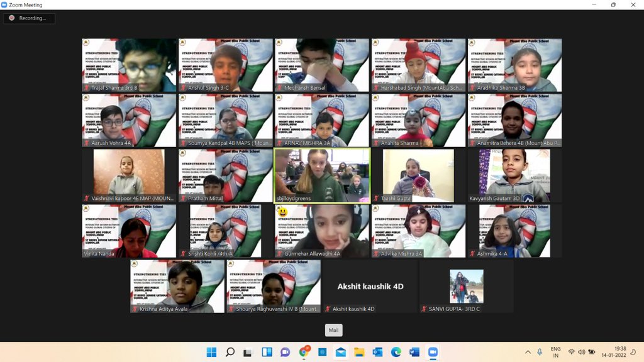Select Anahita Sharma video tile

click(x=418, y=120)
